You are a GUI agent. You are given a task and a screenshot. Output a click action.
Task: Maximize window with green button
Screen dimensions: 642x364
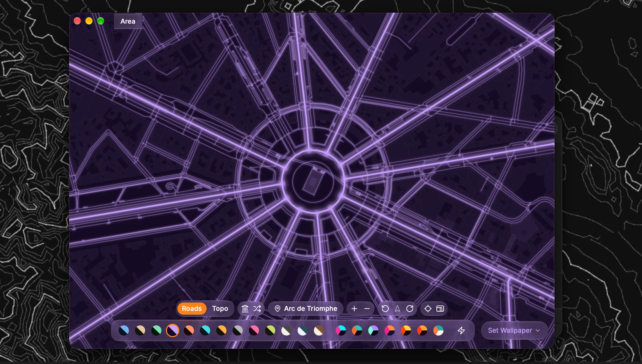pyautogui.click(x=101, y=21)
